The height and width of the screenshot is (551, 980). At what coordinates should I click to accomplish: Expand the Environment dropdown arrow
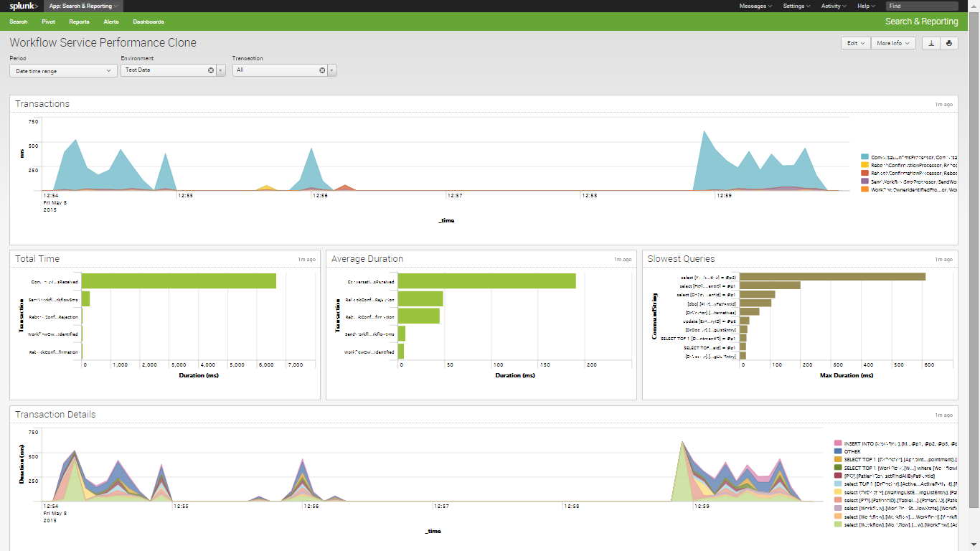221,70
